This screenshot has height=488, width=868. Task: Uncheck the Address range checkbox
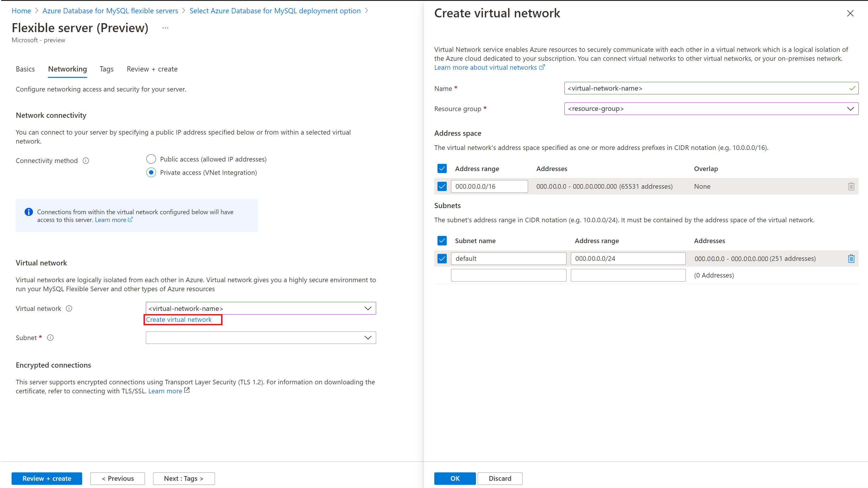tap(442, 168)
